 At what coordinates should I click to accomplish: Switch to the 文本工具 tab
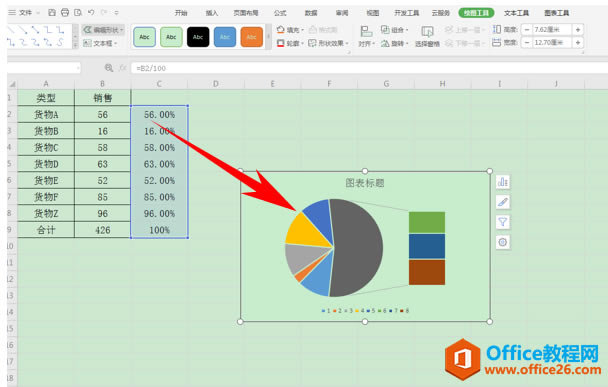tap(516, 13)
